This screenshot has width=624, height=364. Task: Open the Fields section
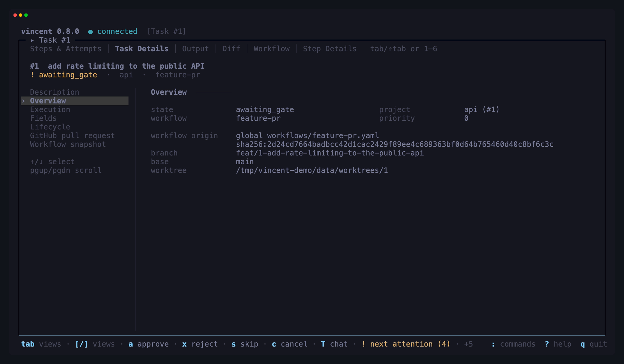pyautogui.click(x=43, y=118)
